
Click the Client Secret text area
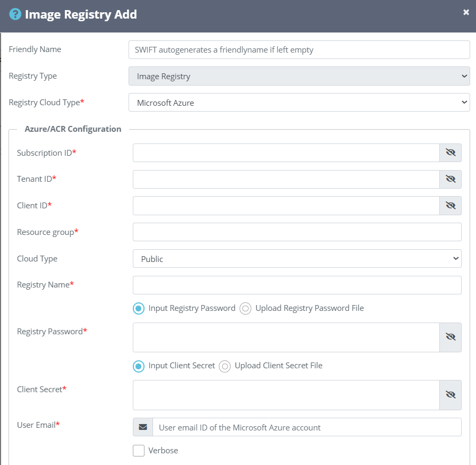[286, 395]
